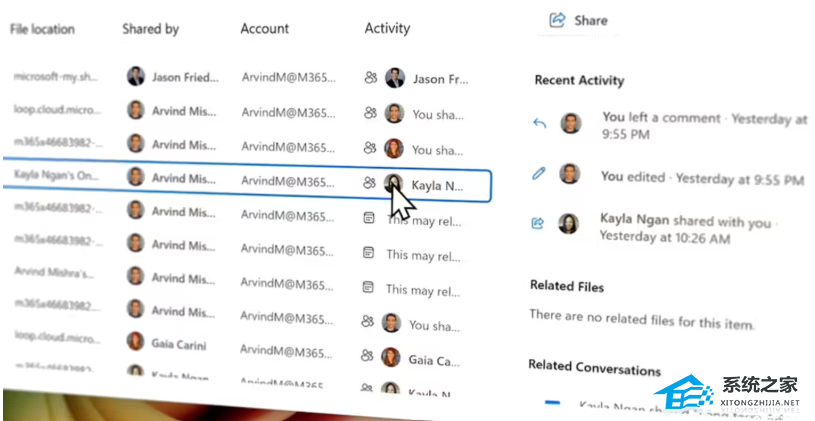Click the Recent Activity heading
This screenshot has height=421, width=815.
580,81
